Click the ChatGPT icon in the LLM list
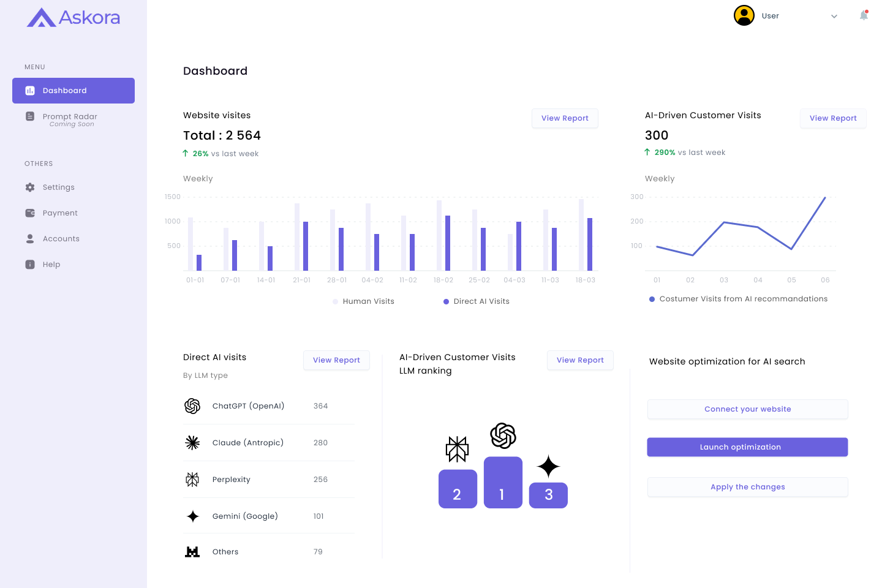Viewport: 882px width, 588px height. tap(192, 406)
